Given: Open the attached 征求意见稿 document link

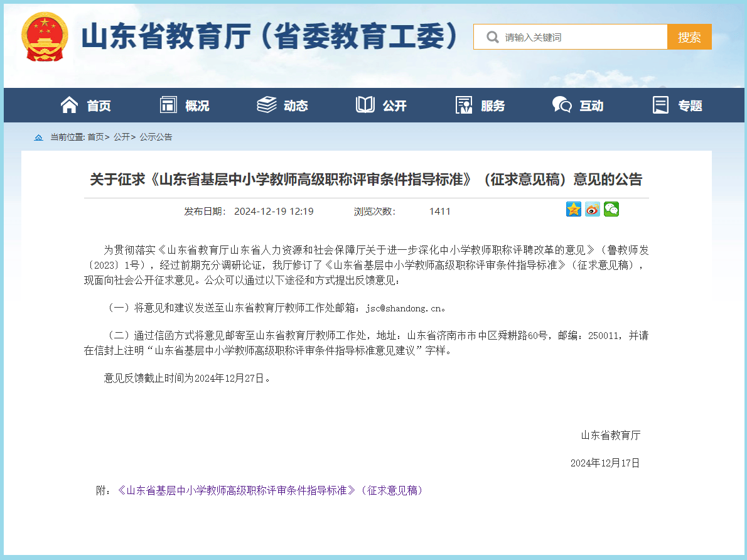Looking at the screenshot, I should (x=270, y=490).
